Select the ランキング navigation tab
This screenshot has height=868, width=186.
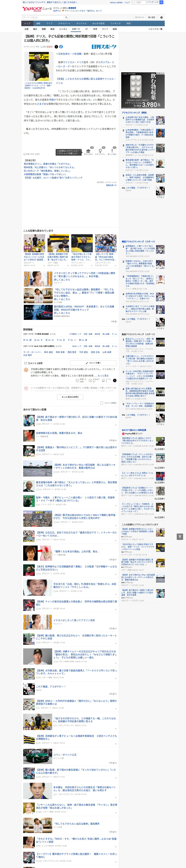tap(115, 24)
